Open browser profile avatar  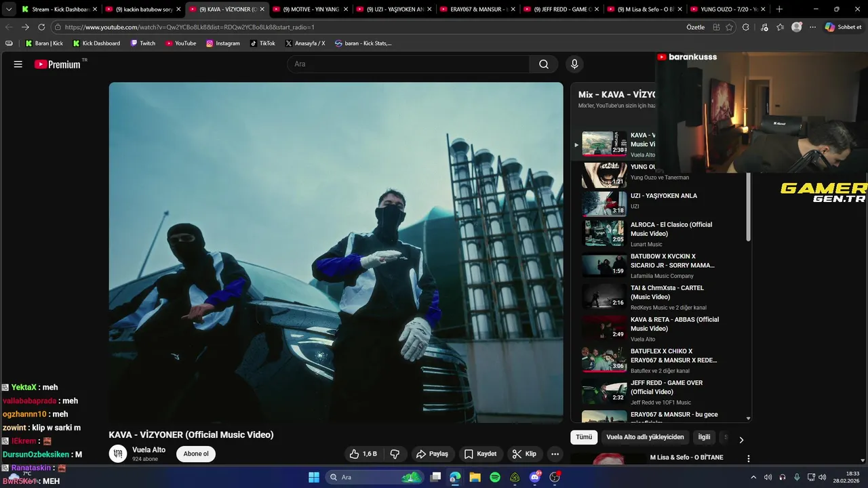tap(797, 27)
